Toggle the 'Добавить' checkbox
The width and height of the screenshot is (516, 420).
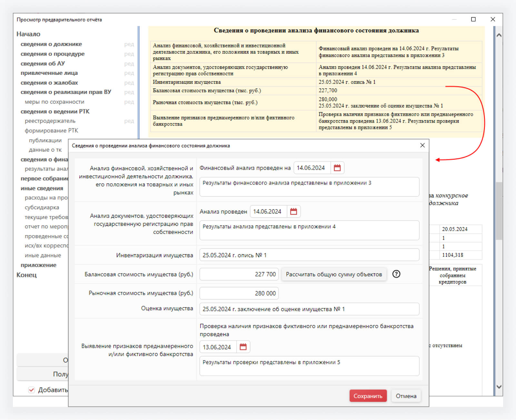point(32,390)
